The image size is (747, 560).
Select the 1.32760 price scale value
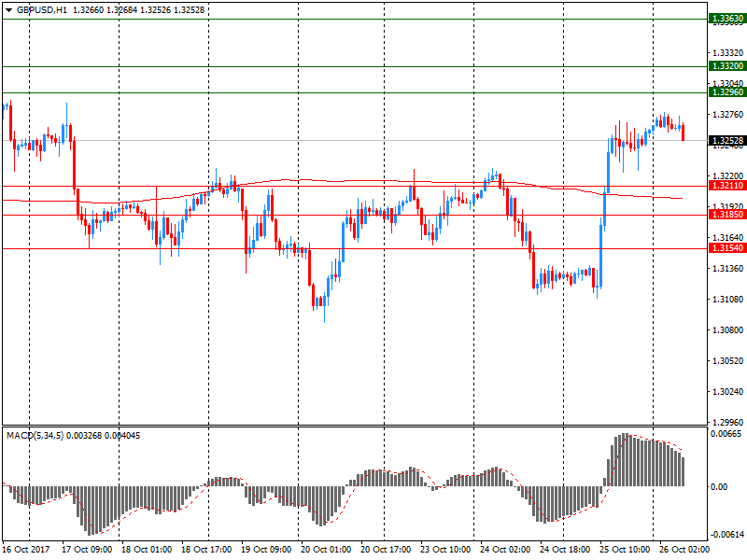(728, 114)
